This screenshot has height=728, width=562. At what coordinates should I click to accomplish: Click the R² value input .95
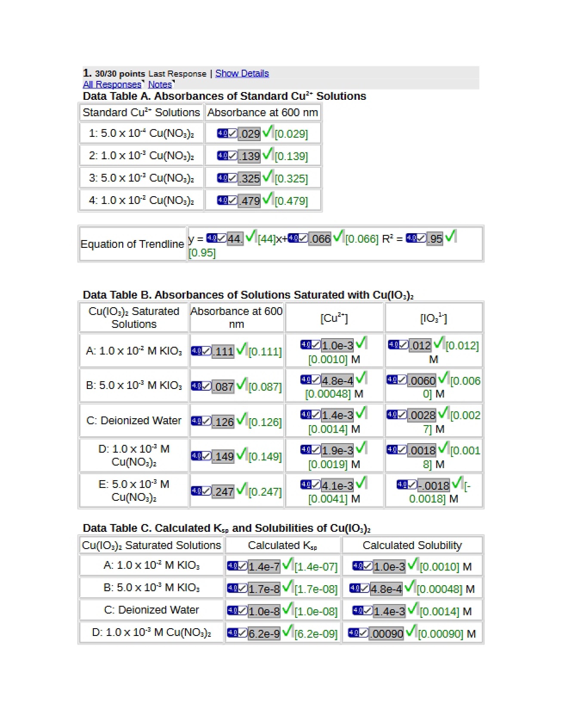click(x=435, y=238)
